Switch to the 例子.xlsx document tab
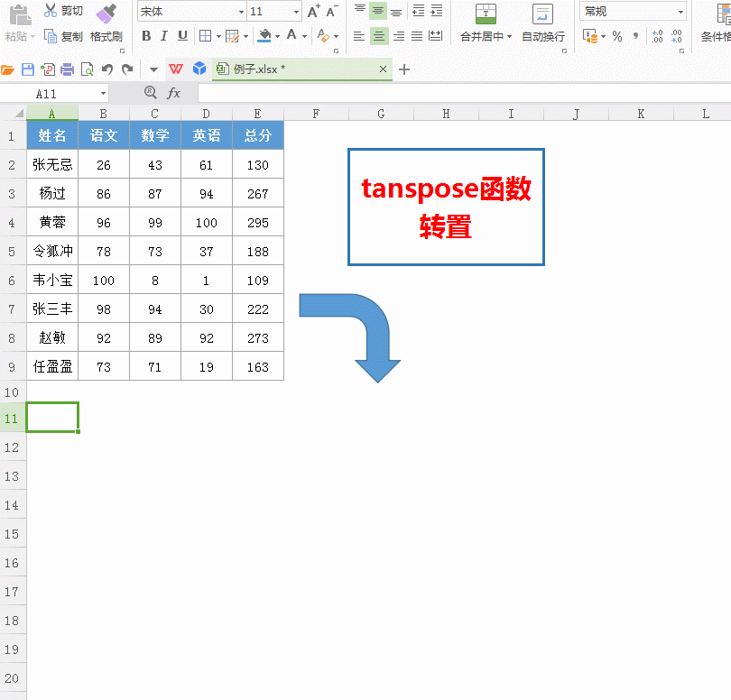Viewport: 731px width, 700px height. point(302,69)
